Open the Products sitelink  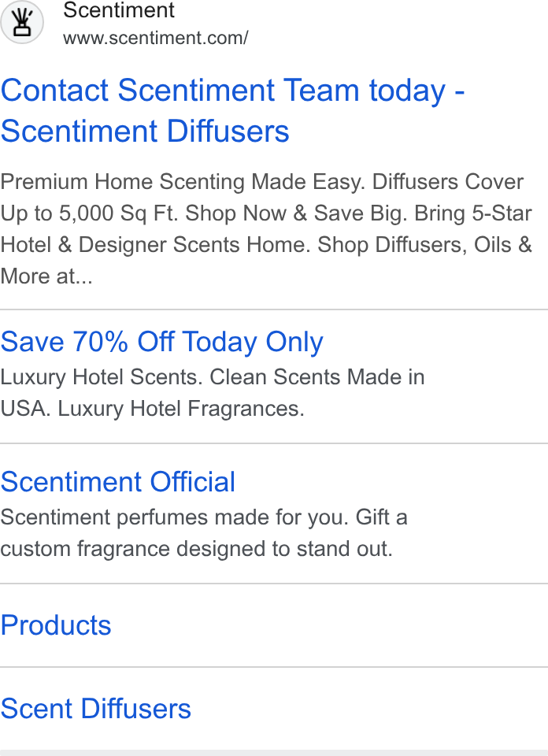point(55,625)
